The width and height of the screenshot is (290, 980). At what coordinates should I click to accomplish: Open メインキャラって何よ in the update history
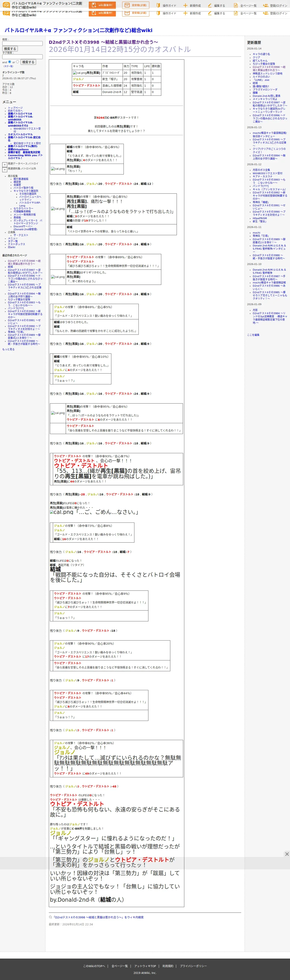point(265,99)
